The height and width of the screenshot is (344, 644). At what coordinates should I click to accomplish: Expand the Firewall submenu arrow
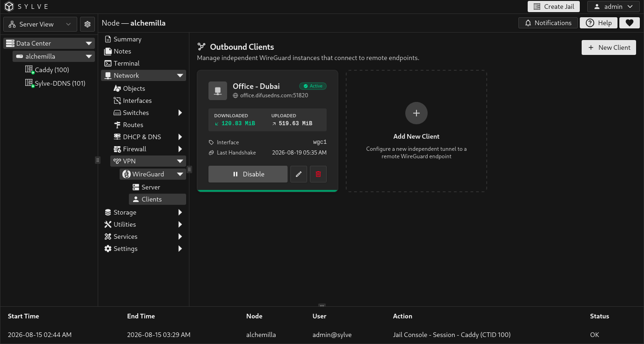[180, 149]
